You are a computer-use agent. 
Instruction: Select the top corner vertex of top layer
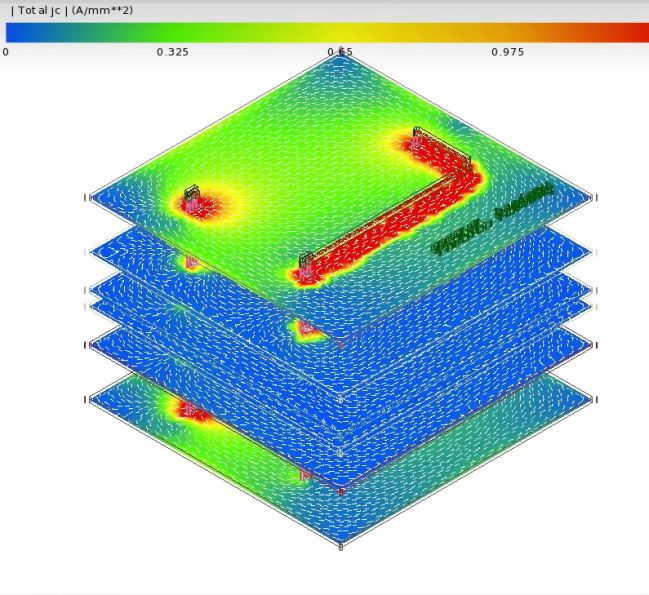pyautogui.click(x=340, y=53)
